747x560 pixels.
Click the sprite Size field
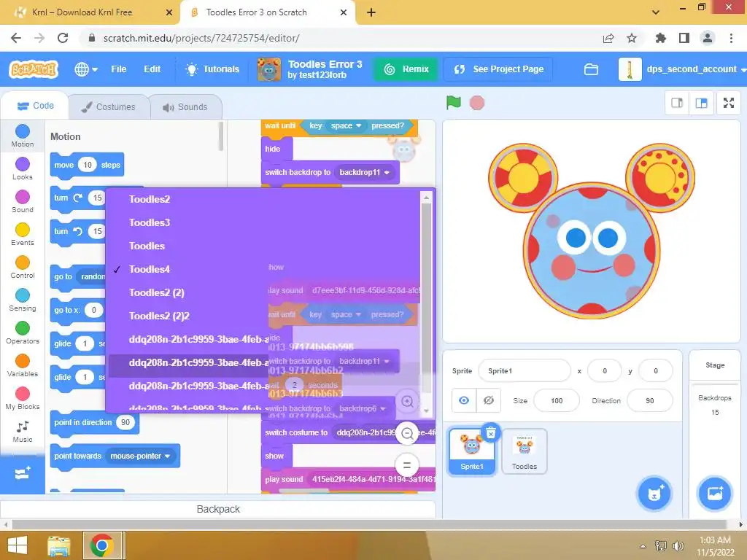coord(557,400)
